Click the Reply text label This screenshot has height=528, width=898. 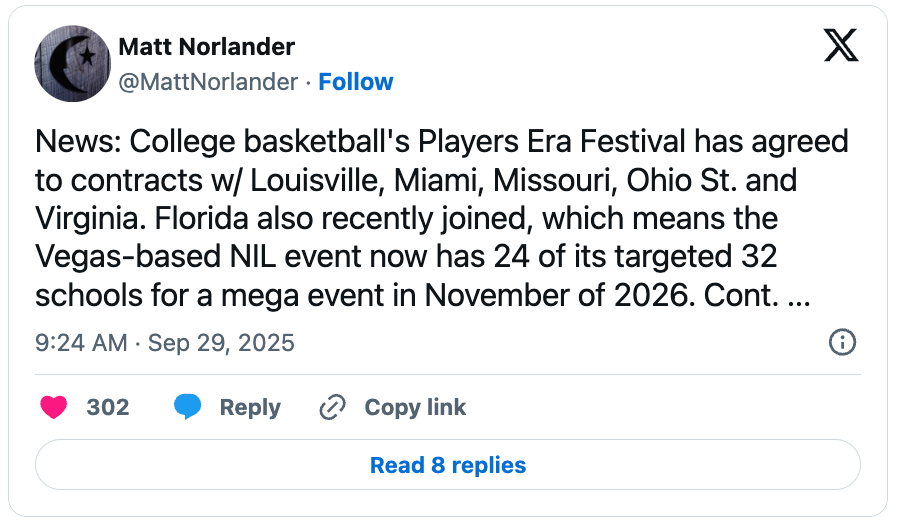click(250, 407)
